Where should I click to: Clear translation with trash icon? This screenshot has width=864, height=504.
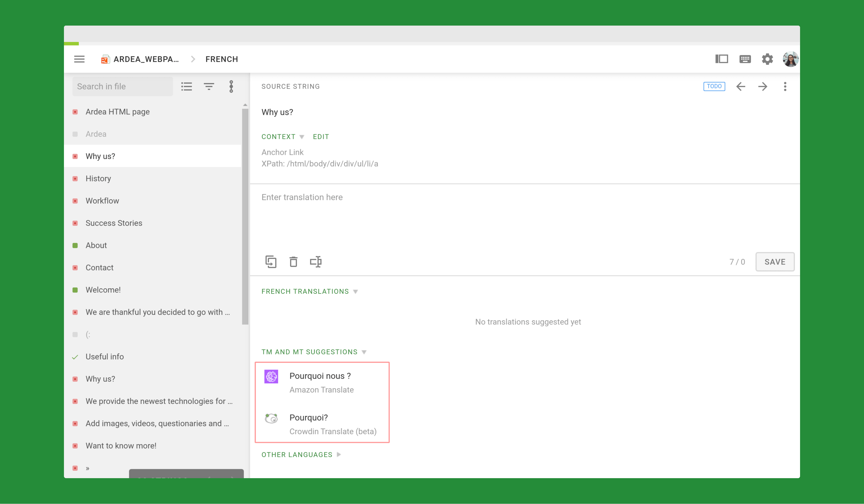tap(293, 262)
